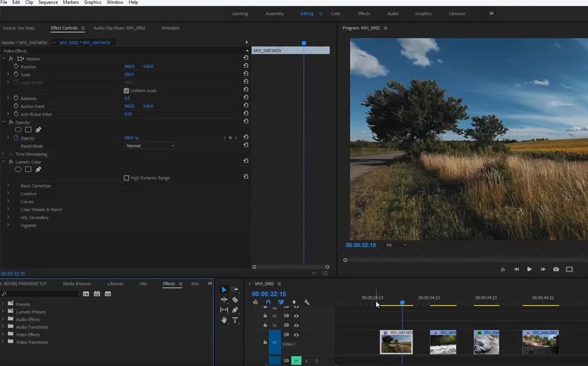This screenshot has height=366, width=588.
Task: Unmute audio track with green M button
Action: 296,361
